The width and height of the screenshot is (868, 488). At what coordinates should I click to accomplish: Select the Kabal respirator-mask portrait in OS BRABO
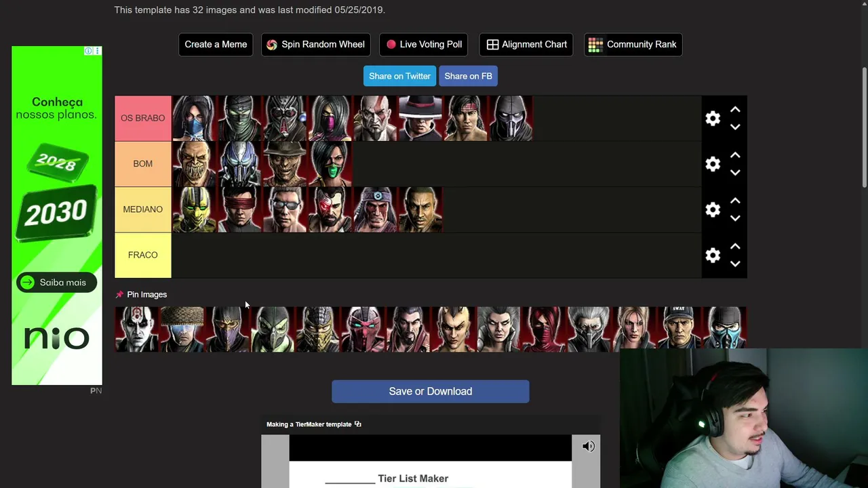click(x=285, y=119)
